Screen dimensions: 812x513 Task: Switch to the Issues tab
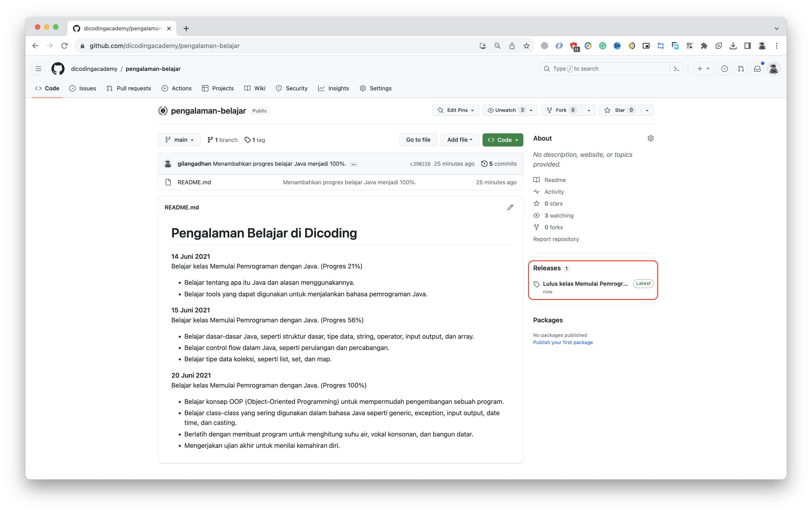(83, 88)
